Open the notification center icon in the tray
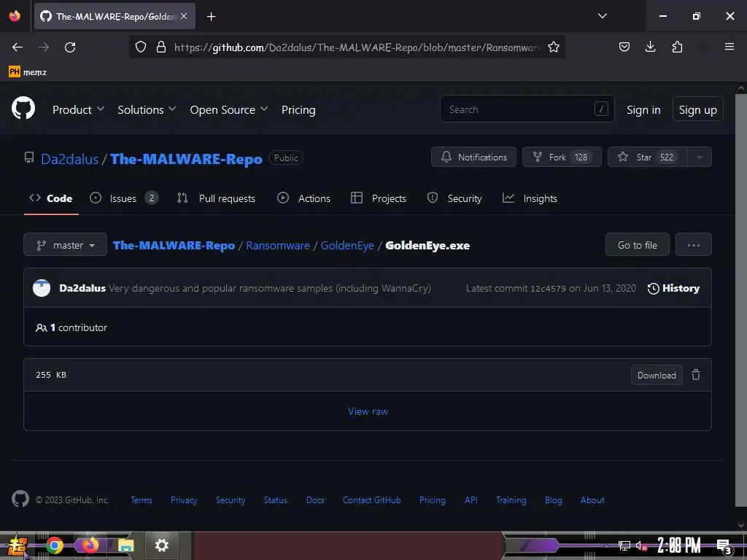The height and width of the screenshot is (560, 747). (724, 545)
